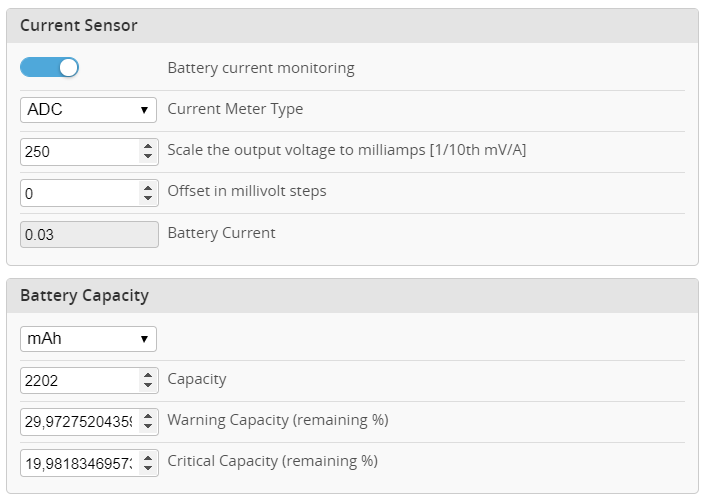
Task: Increase the Warning Capacity percentage
Action: [148, 416]
